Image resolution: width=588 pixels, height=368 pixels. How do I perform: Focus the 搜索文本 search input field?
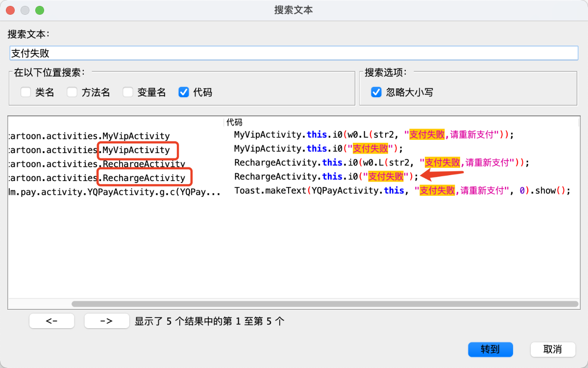(294, 53)
